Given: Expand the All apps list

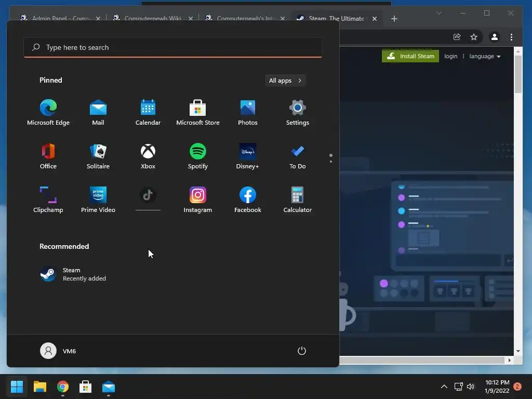Looking at the screenshot, I should [285, 81].
